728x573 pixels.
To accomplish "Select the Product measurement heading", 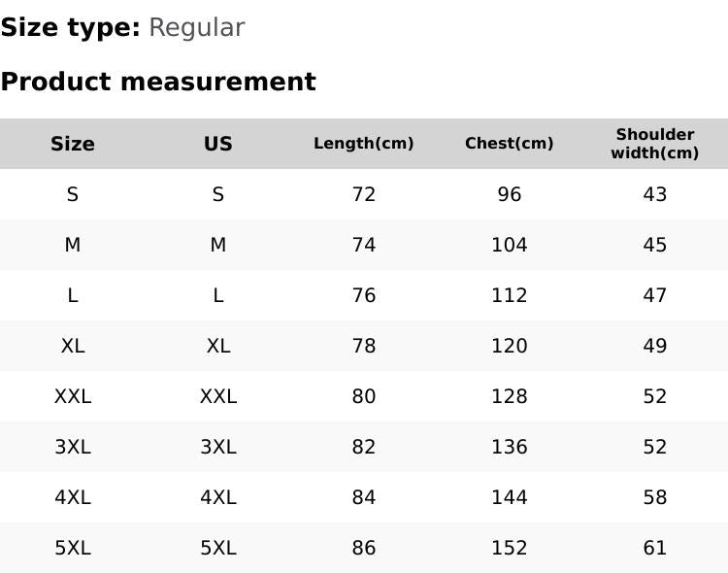I will (158, 82).
